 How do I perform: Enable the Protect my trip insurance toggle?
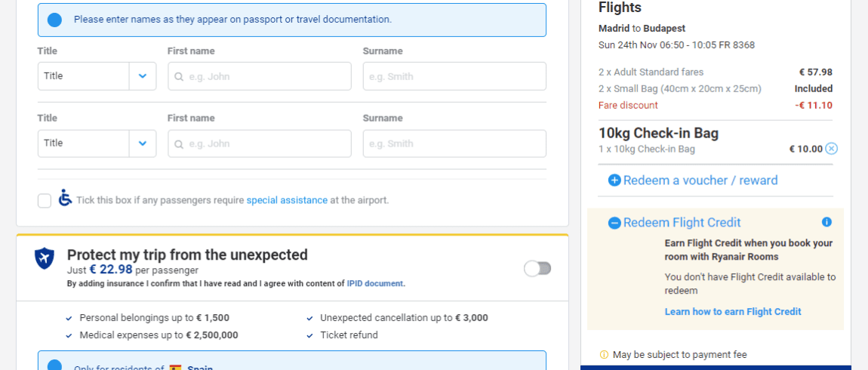click(537, 269)
